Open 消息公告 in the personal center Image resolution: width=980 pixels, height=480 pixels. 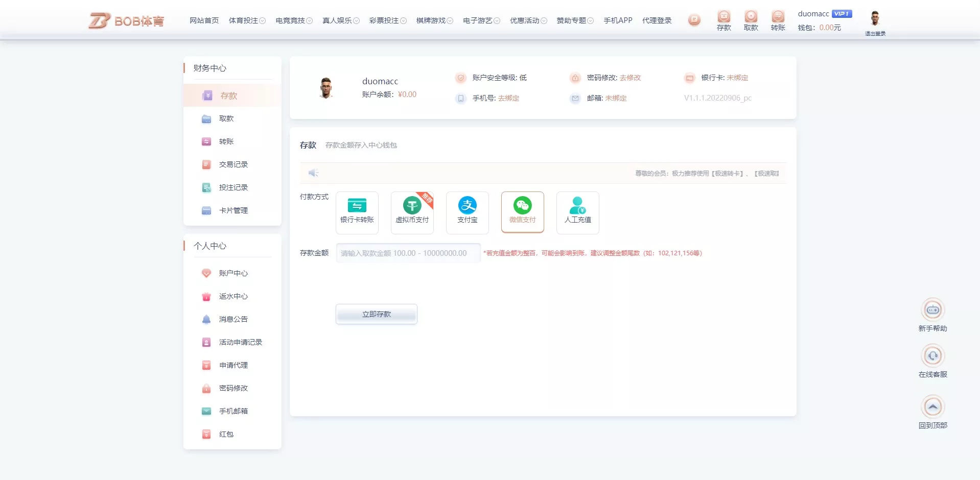(x=232, y=319)
